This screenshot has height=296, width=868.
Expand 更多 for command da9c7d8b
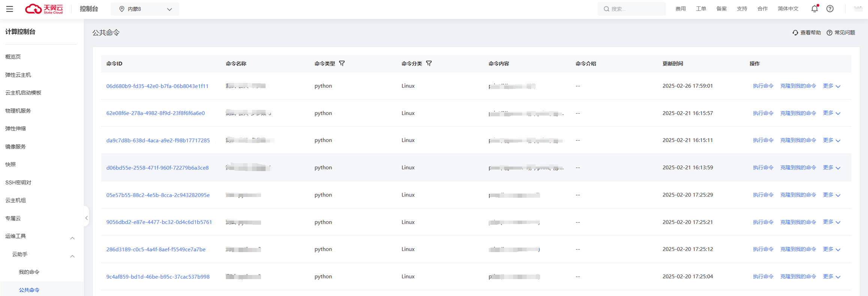point(832,140)
